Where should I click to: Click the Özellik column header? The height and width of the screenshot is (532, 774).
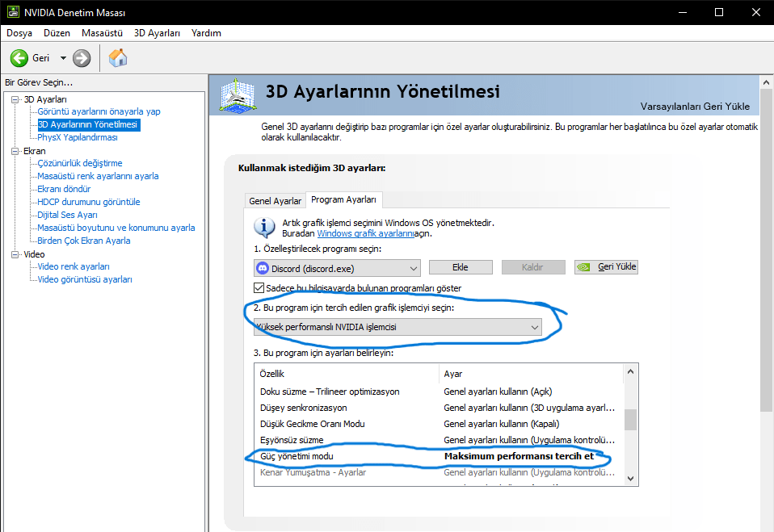pos(347,374)
